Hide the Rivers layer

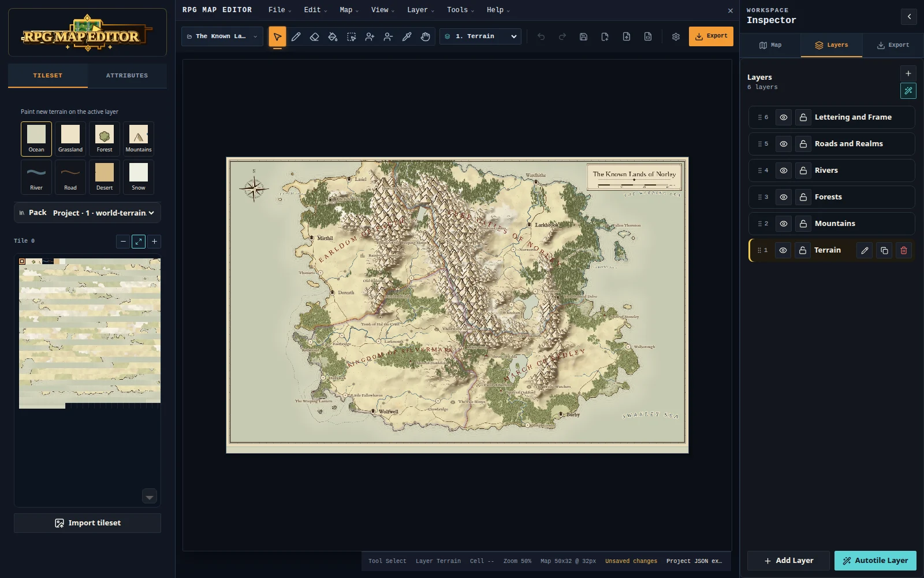tap(784, 171)
